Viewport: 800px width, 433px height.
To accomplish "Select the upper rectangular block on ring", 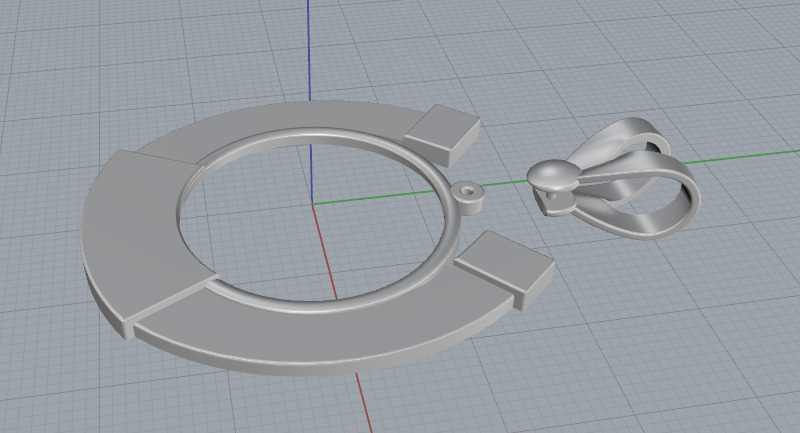I will [x=442, y=135].
